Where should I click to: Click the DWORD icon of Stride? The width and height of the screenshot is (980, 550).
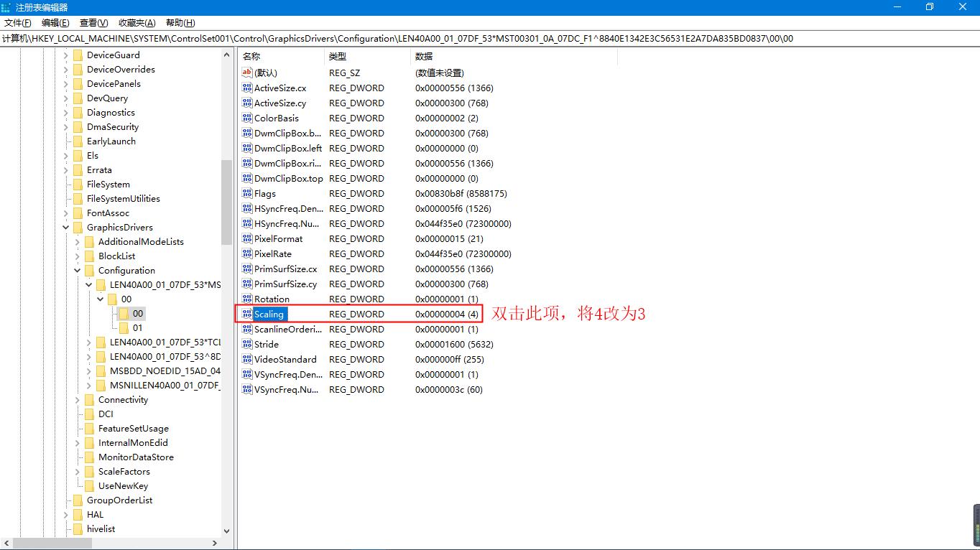click(247, 344)
